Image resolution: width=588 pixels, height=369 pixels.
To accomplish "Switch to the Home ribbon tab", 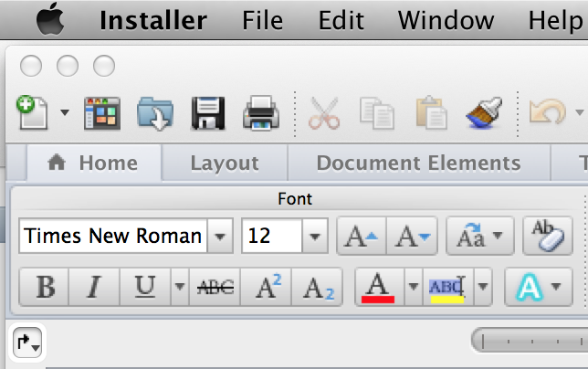I will 94,163.
